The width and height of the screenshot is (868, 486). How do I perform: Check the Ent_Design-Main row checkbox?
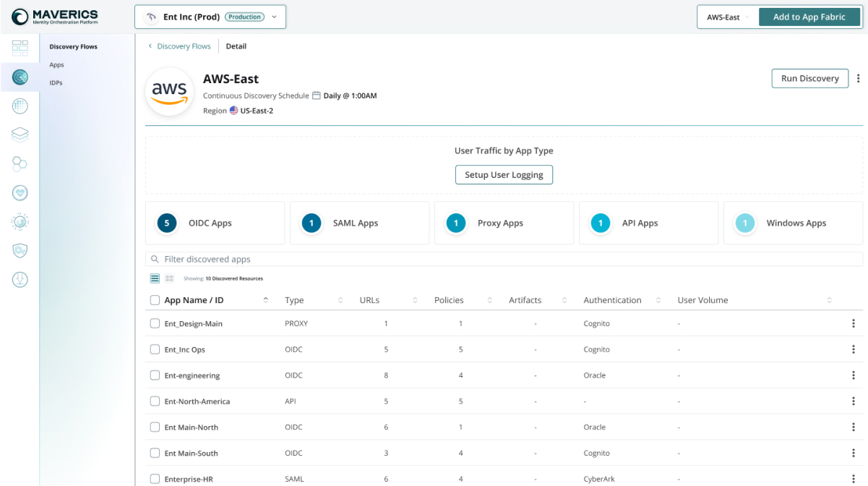155,323
